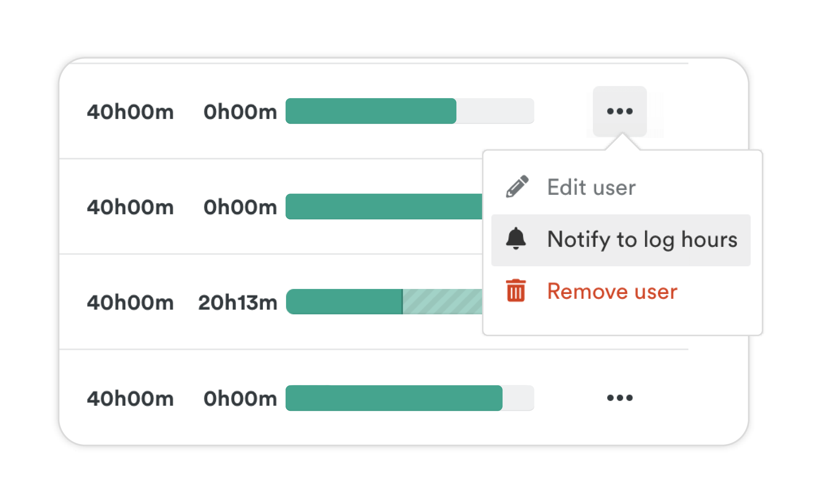Click the red trash can icon
This screenshot has height=504, width=821.
[x=516, y=291]
